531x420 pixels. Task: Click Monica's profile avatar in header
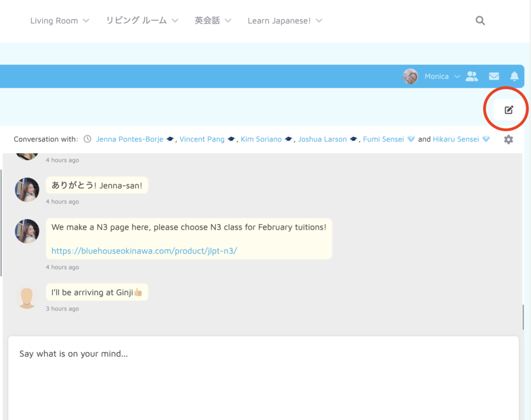pyautogui.click(x=410, y=76)
